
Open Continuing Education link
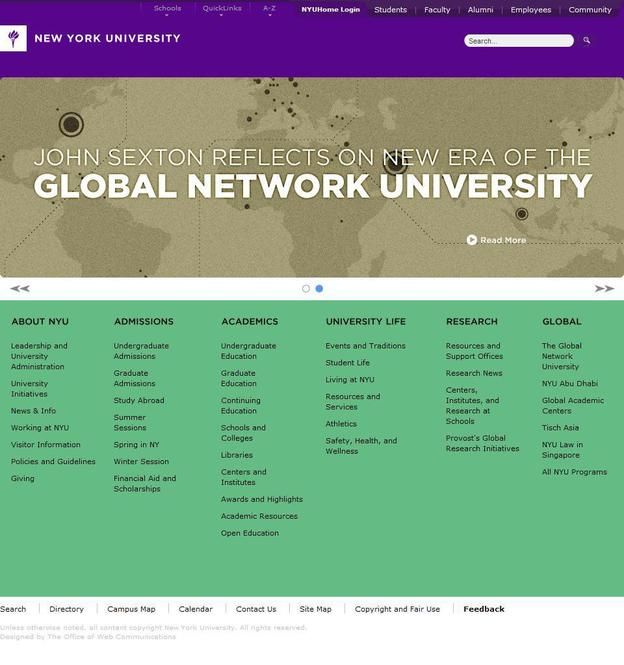[x=241, y=405]
